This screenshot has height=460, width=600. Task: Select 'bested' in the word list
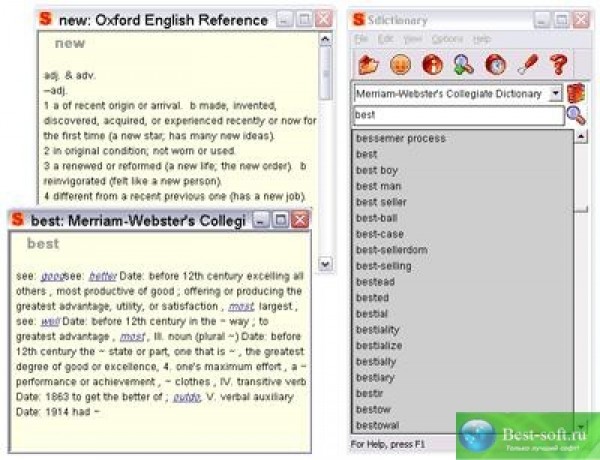point(462,298)
